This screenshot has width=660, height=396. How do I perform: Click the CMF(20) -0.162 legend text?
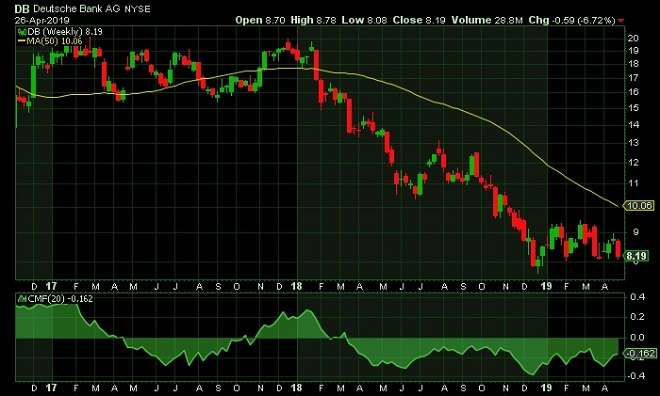tap(60, 299)
